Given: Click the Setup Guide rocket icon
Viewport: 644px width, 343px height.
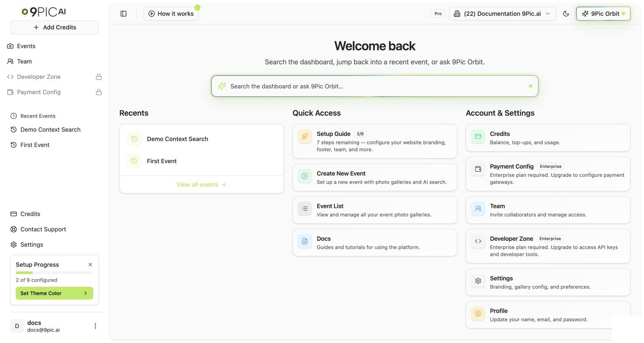Looking at the screenshot, I should click(x=305, y=136).
